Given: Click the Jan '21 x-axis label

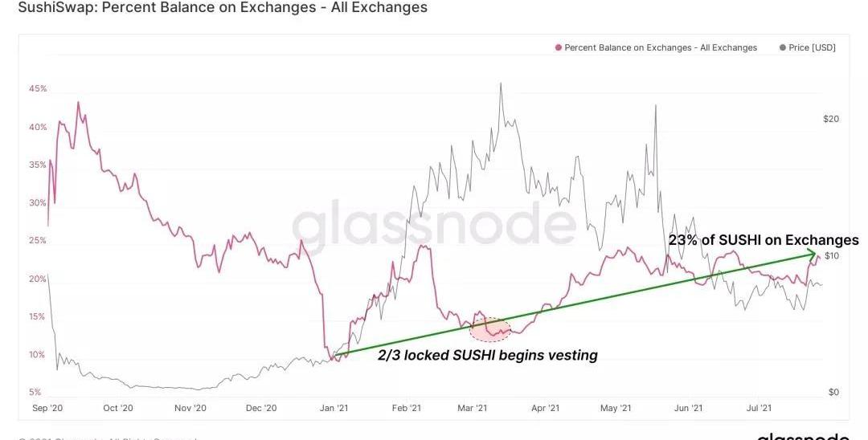Looking at the screenshot, I should (x=334, y=409).
